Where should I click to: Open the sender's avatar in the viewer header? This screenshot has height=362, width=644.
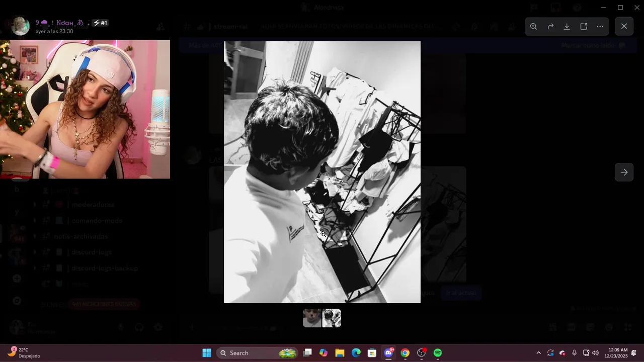21,26
